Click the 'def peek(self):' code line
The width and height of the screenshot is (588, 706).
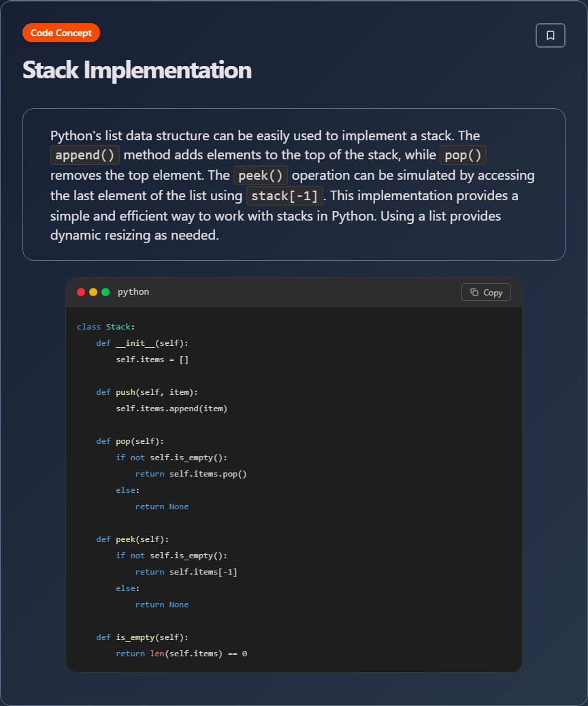tap(132, 539)
